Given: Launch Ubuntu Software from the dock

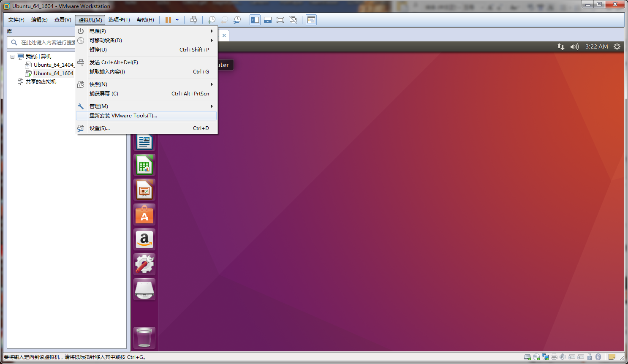Looking at the screenshot, I should [144, 215].
